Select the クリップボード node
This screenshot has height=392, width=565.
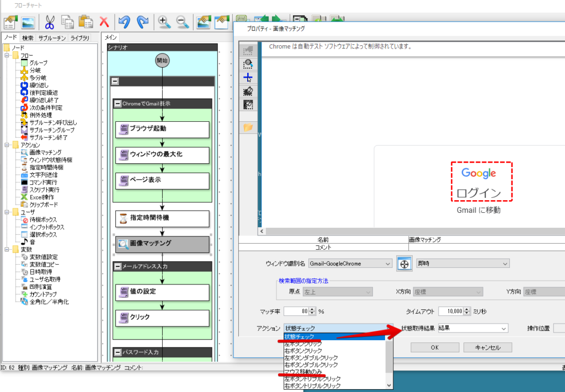click(x=44, y=205)
